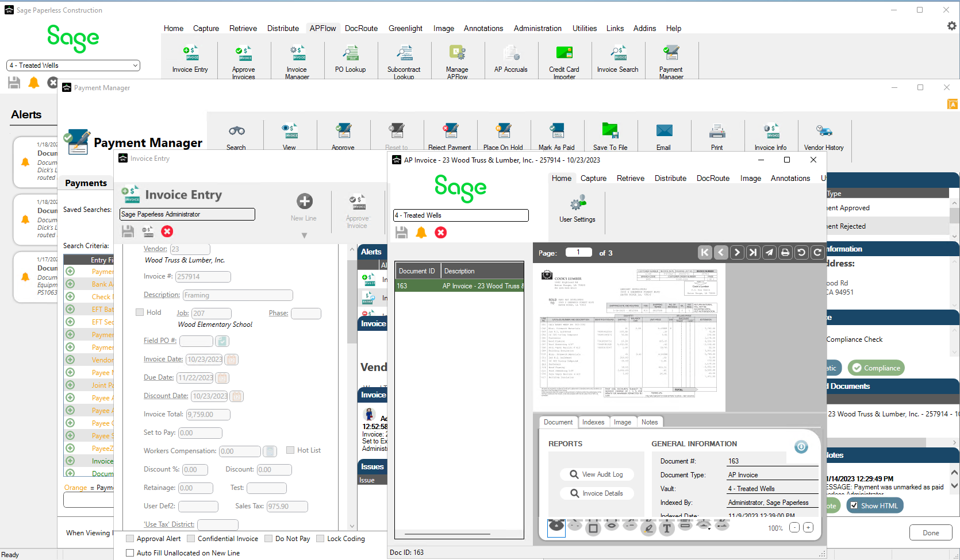This screenshot has width=960, height=560.
Task: Expand the New Line dropdown arrow
Action: (x=304, y=235)
